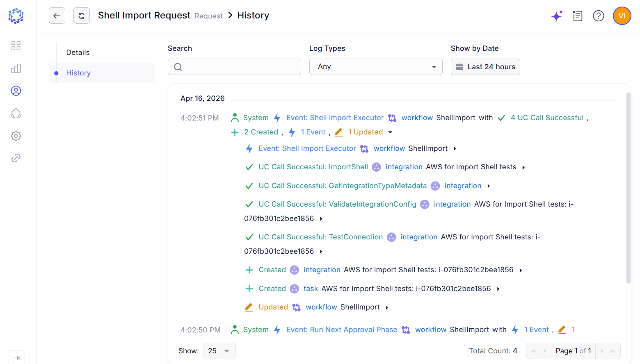Screen dimensions: 640x364
Task: Click the History breadcrumb
Action: tap(253, 16)
